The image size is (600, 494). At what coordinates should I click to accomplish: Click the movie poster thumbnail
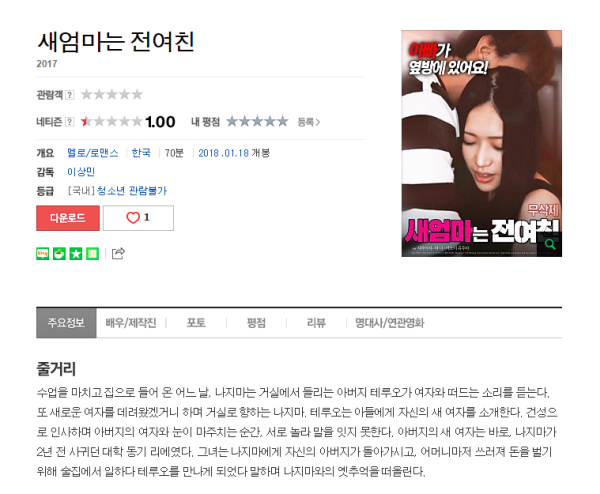point(482,143)
